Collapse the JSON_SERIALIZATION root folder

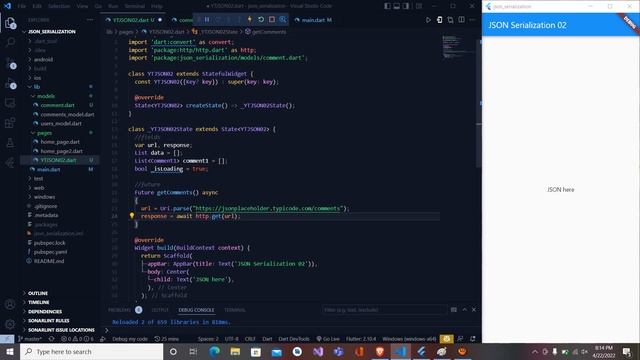[x=52, y=31]
